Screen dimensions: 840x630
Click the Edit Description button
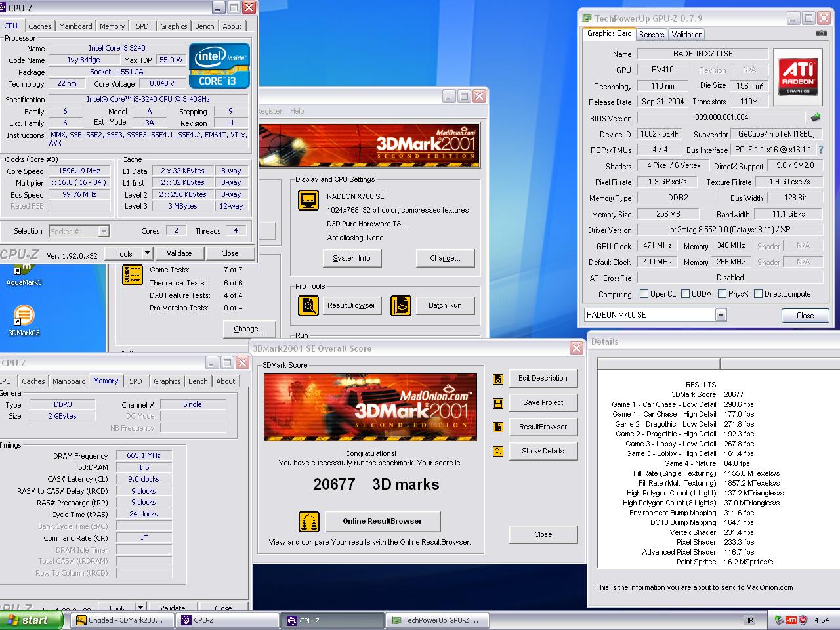click(x=543, y=379)
